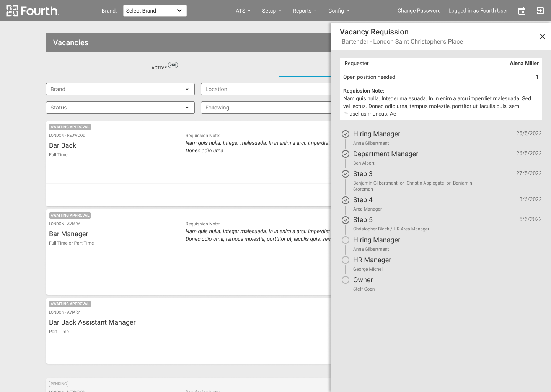Image resolution: width=551 pixels, height=392 pixels.
Task: Click the Fourth logo in header
Action: [x=33, y=11]
